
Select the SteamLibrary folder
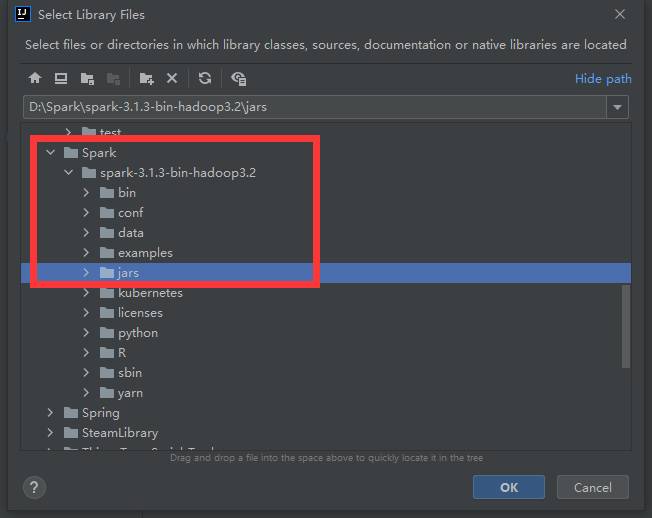(x=111, y=432)
